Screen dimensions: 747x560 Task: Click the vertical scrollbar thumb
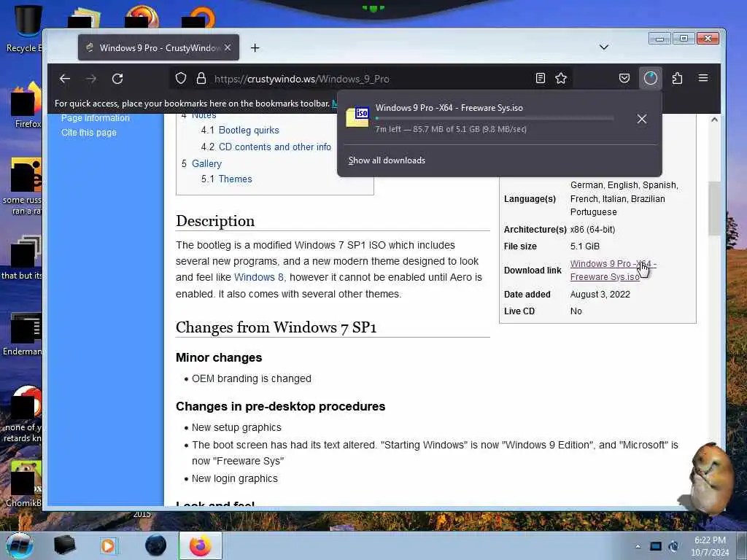point(714,208)
